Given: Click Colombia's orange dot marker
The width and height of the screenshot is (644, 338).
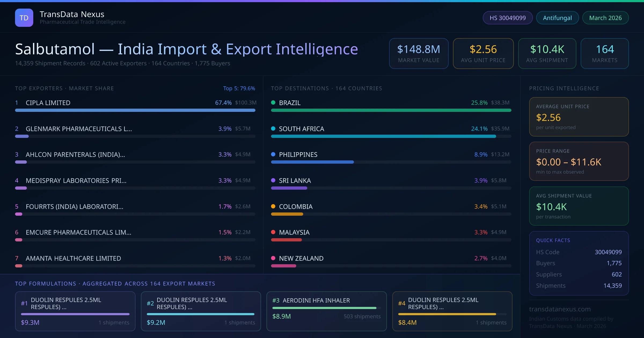Looking at the screenshot, I should tap(273, 206).
